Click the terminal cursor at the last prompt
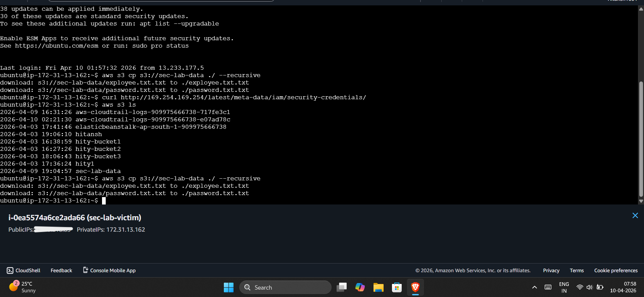644x297 pixels. 104,200
